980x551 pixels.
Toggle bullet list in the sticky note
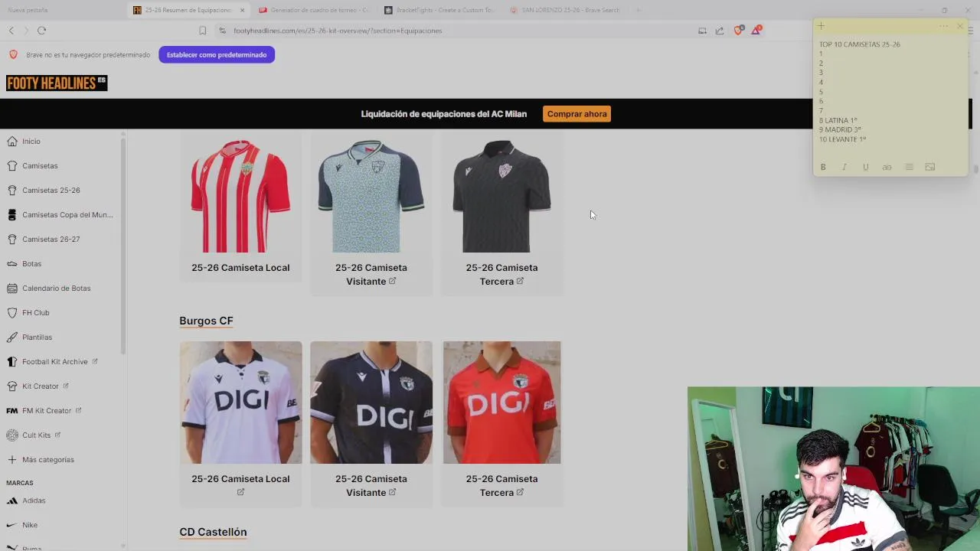pyautogui.click(x=909, y=167)
